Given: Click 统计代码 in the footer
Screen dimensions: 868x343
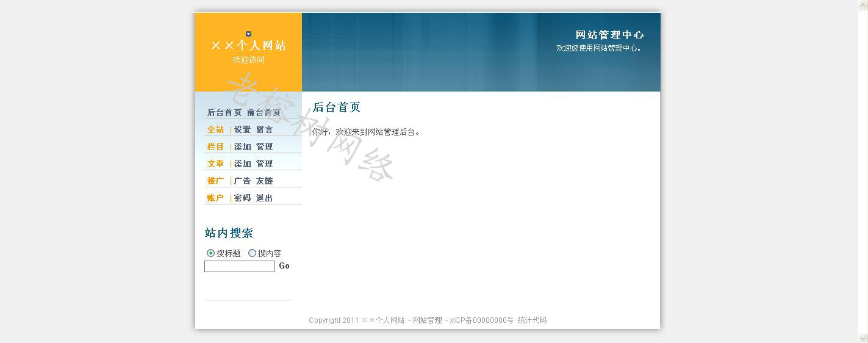Looking at the screenshot, I should pyautogui.click(x=533, y=320).
